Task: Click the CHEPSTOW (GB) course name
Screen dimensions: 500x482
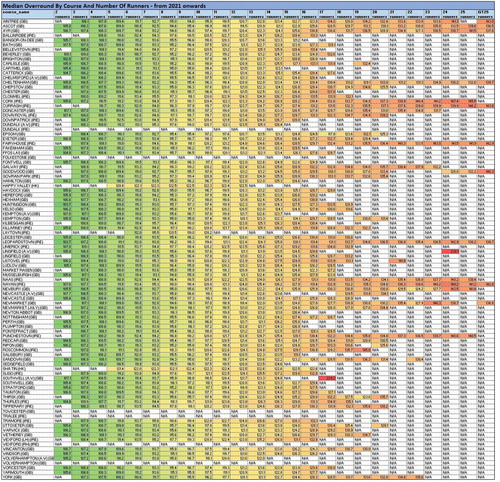Action: coord(17,87)
